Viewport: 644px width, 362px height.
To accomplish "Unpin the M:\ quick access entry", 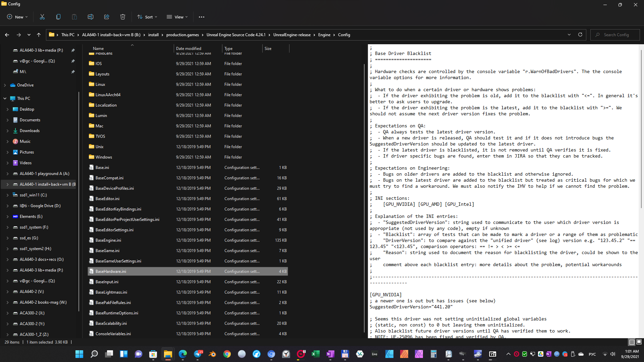I will pos(73,72).
